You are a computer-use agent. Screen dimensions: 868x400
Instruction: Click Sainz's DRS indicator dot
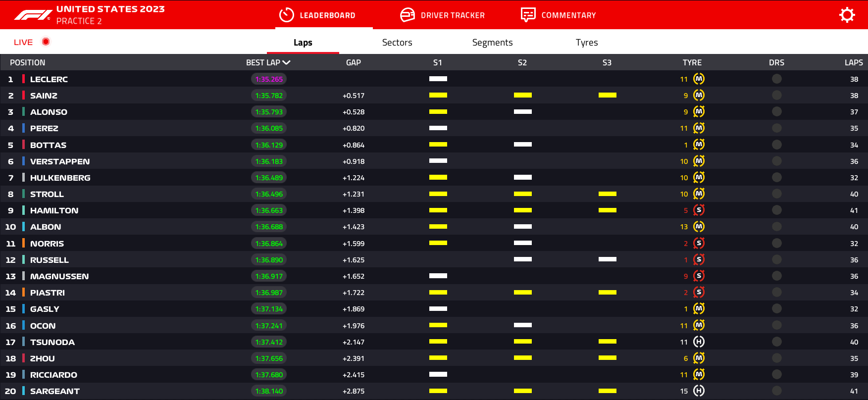(x=776, y=95)
